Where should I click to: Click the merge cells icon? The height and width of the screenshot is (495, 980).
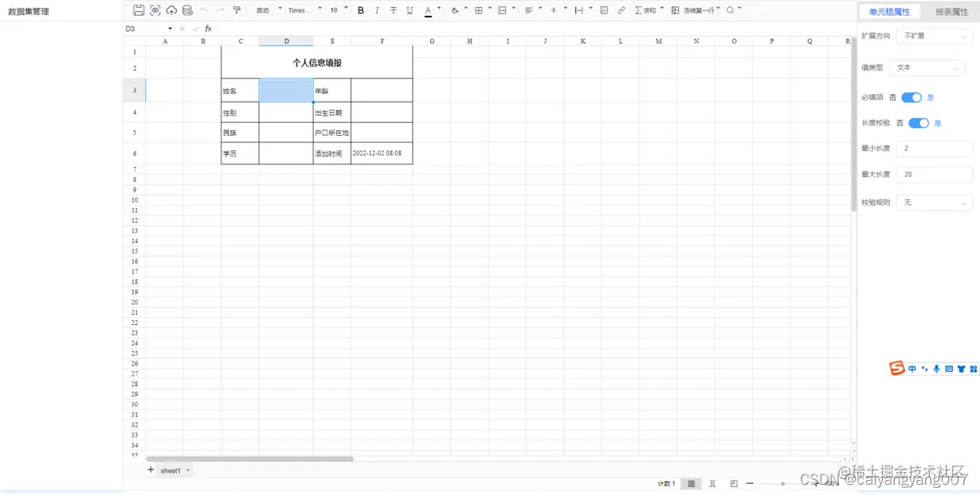tap(502, 10)
